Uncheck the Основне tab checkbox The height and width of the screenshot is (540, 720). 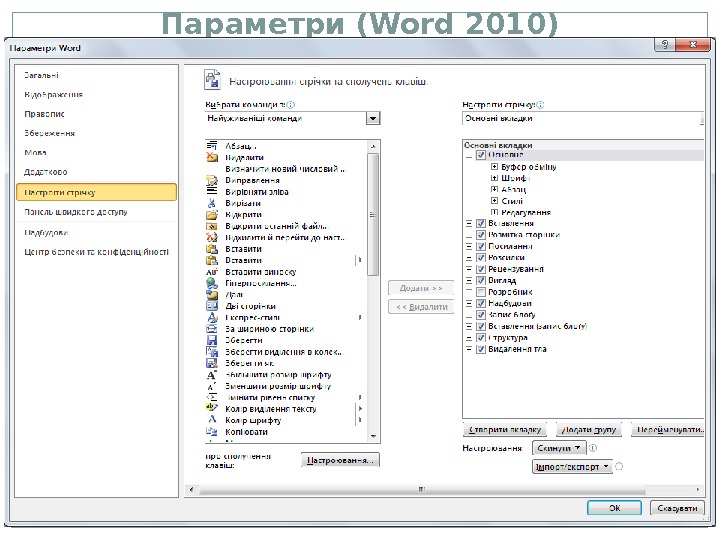(x=481, y=155)
